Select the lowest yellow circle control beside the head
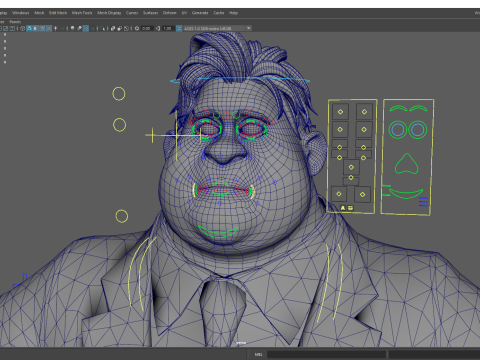Viewport: 480px width, 360px height. point(122,216)
